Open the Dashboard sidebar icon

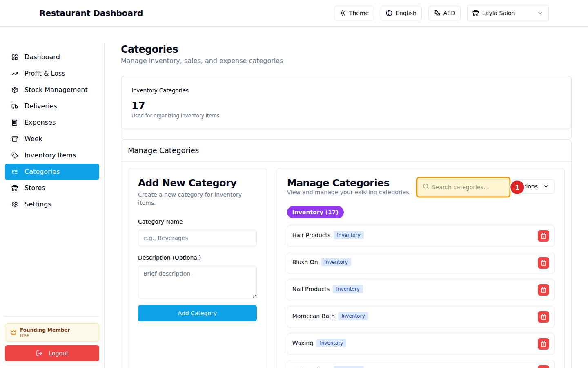[x=15, y=57]
